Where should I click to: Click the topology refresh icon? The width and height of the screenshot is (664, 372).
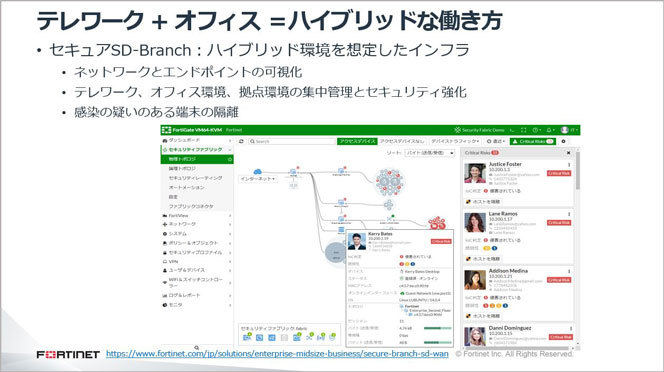[x=241, y=141]
